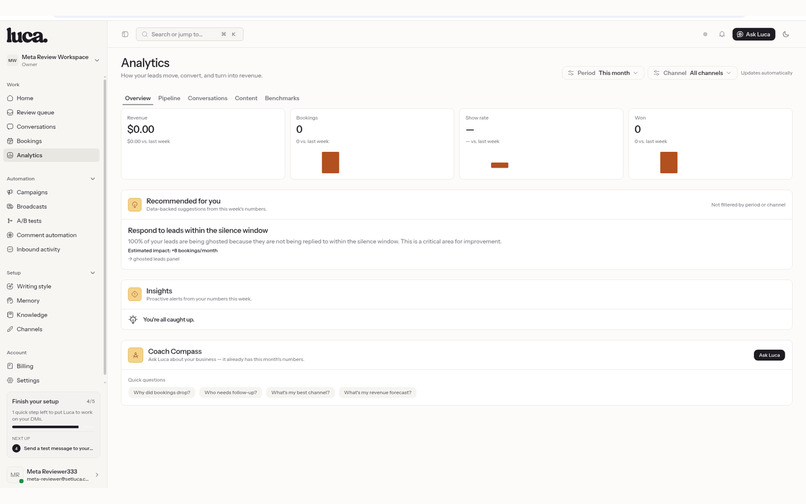Open the Channels link icon

10,329
